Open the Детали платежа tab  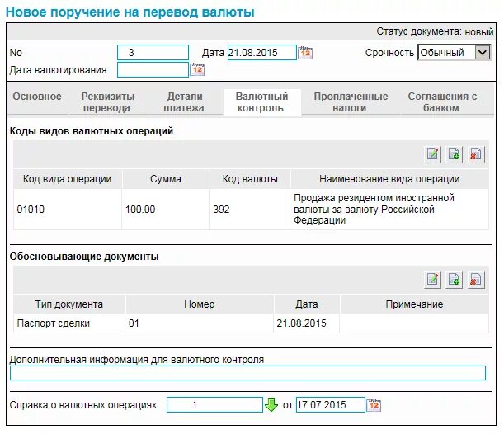[184, 102]
